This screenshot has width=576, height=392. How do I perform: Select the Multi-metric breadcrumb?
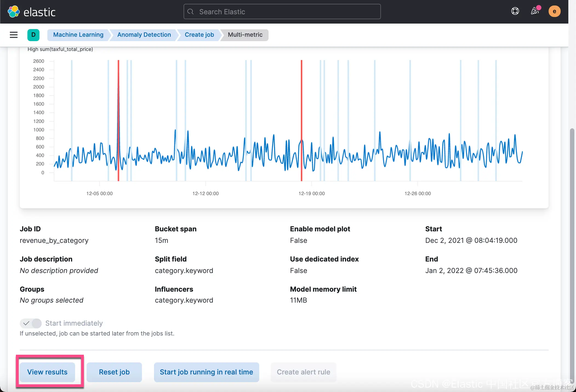(245, 35)
